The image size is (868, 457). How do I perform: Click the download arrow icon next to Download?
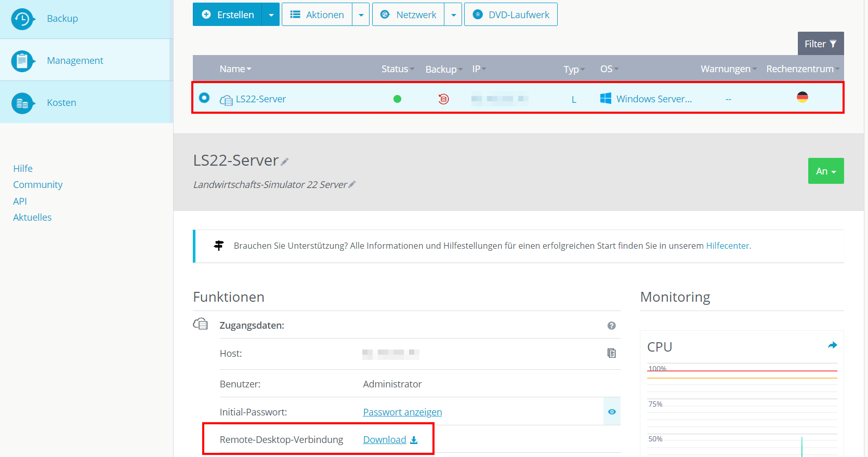point(414,440)
